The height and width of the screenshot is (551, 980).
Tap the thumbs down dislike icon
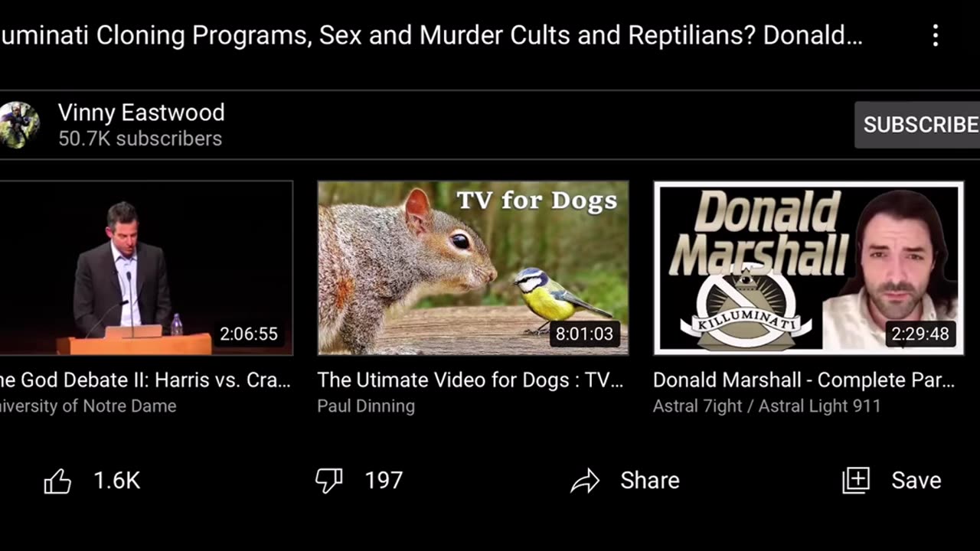point(329,481)
